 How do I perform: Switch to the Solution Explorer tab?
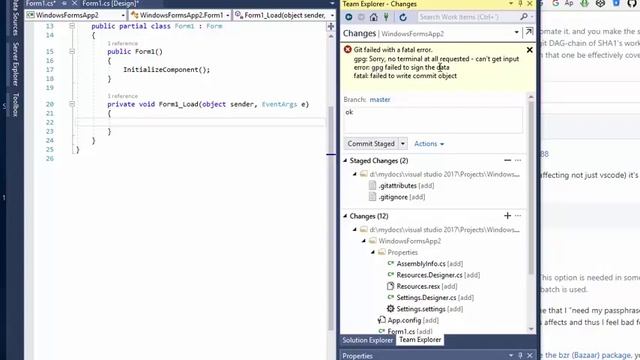(x=367, y=340)
